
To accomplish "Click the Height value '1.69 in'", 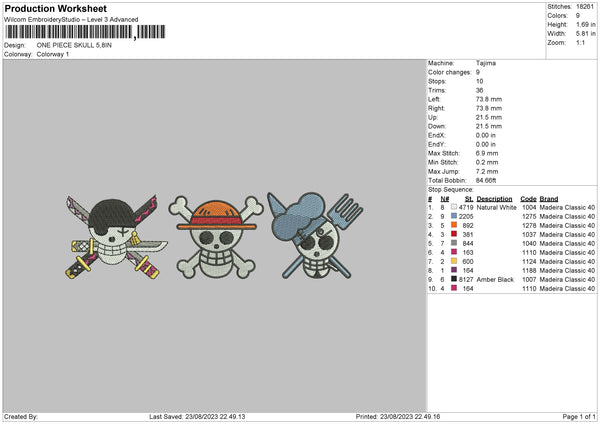I will [585, 24].
